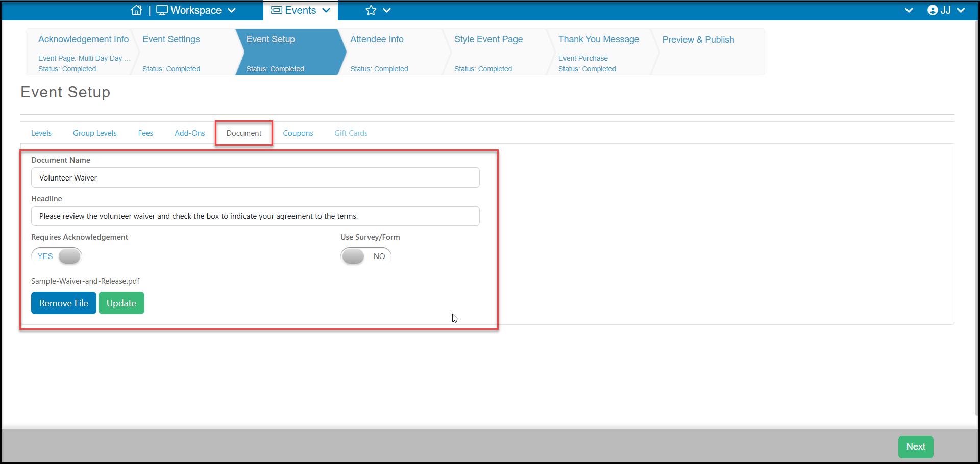Switch to the Add-Ons tab

click(x=190, y=133)
